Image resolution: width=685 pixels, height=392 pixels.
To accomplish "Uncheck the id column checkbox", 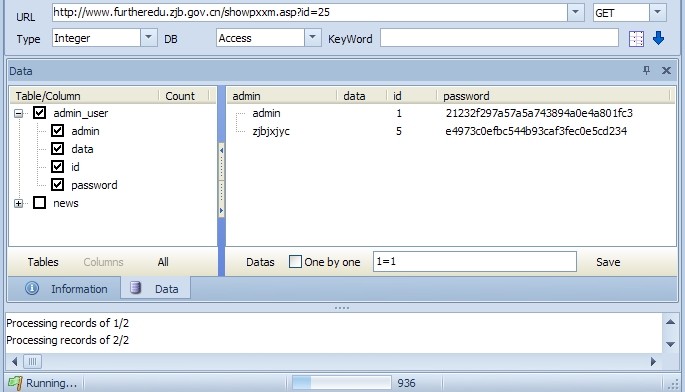I will (x=57, y=167).
